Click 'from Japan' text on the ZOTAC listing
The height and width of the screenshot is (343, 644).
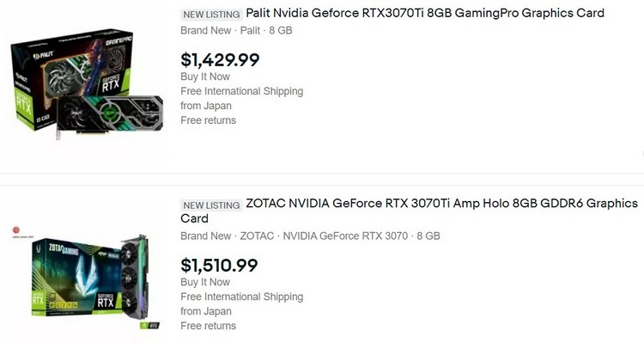coord(206,312)
